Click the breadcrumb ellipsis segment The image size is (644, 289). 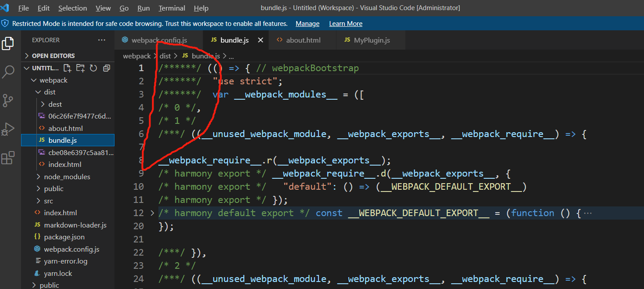pos(231,56)
